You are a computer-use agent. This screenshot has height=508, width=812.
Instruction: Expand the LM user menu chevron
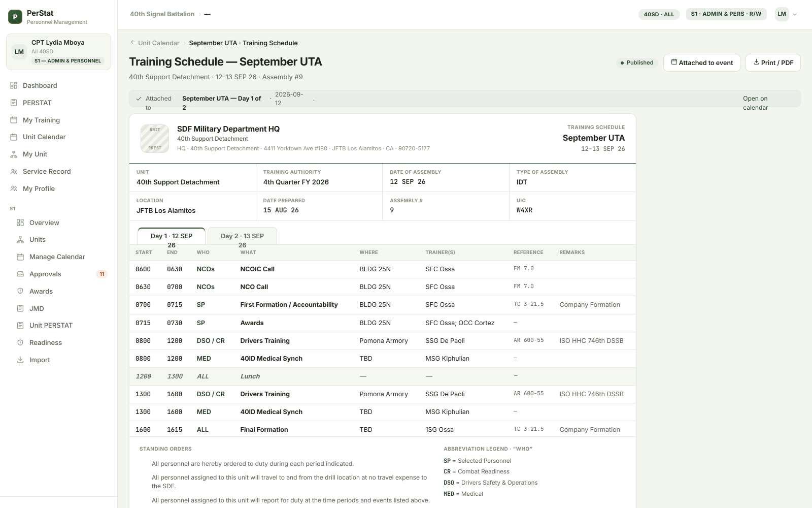tap(795, 14)
